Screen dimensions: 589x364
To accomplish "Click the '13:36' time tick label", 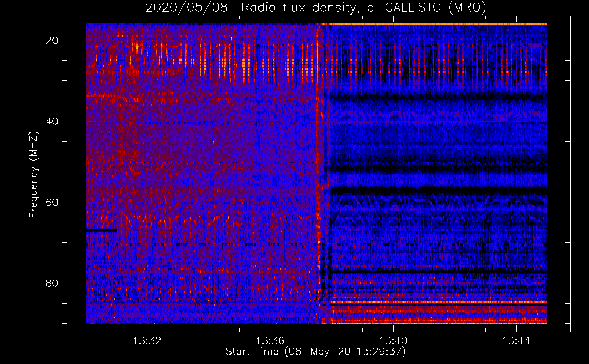I will [270, 341].
